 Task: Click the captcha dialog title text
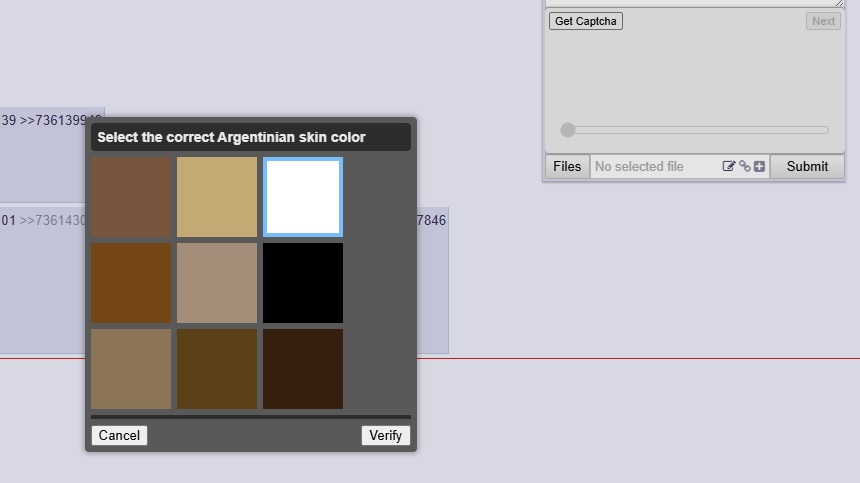click(231, 137)
